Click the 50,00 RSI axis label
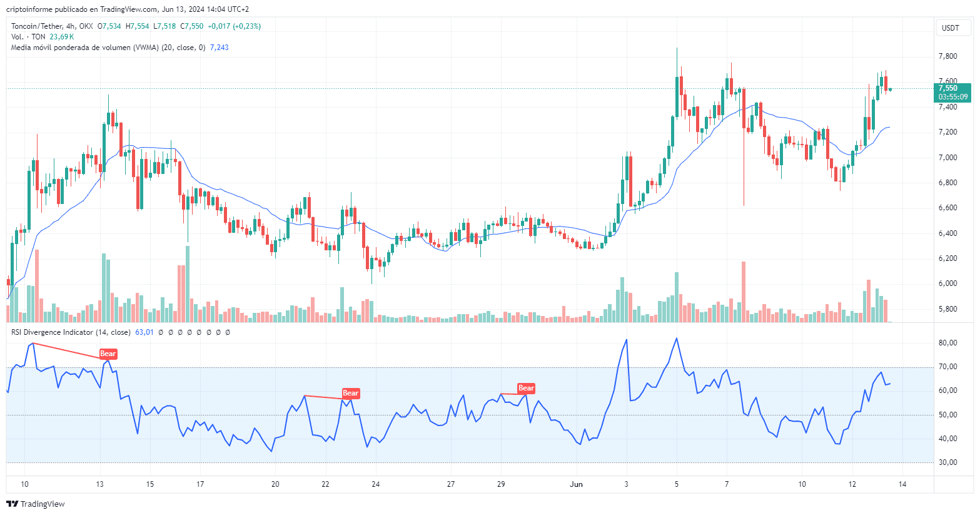 pos(947,415)
